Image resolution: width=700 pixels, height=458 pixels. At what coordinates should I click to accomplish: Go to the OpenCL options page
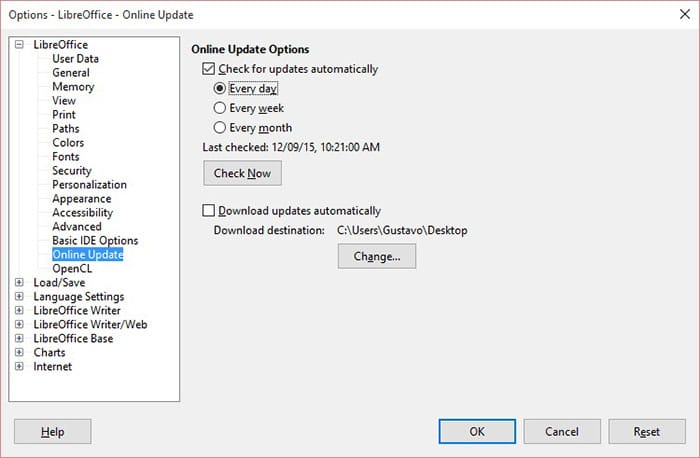72,269
